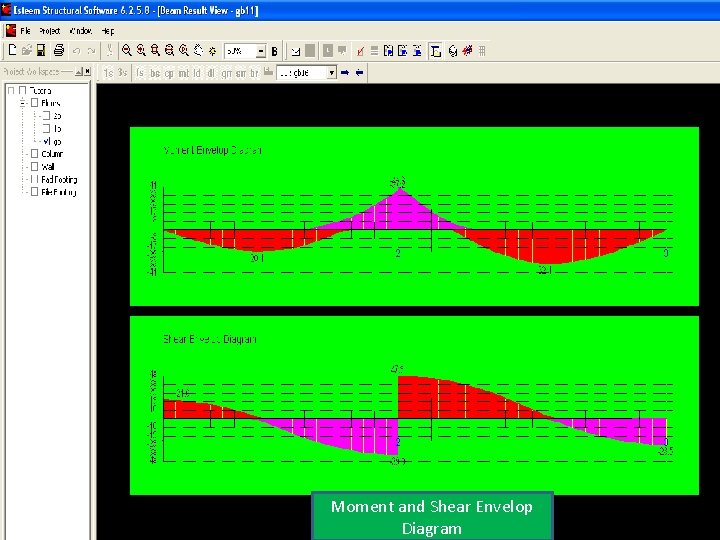Pin the Project Workspace panel

[x=79, y=72]
